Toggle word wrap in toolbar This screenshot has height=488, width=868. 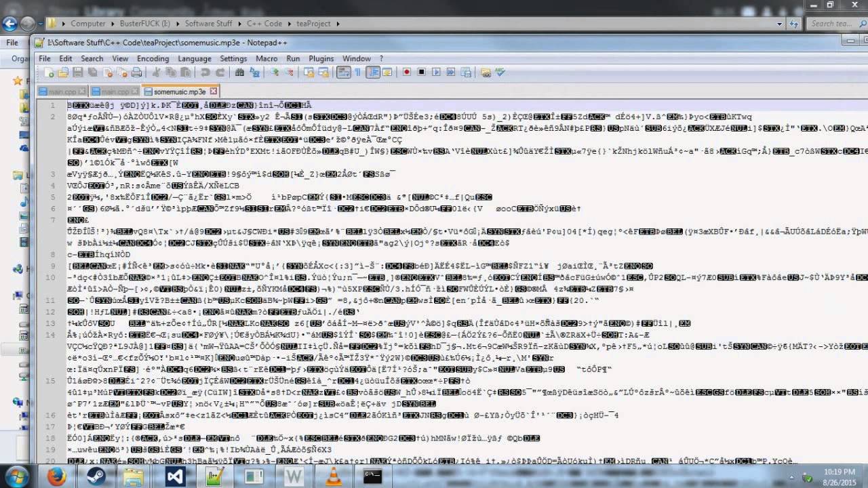(343, 73)
